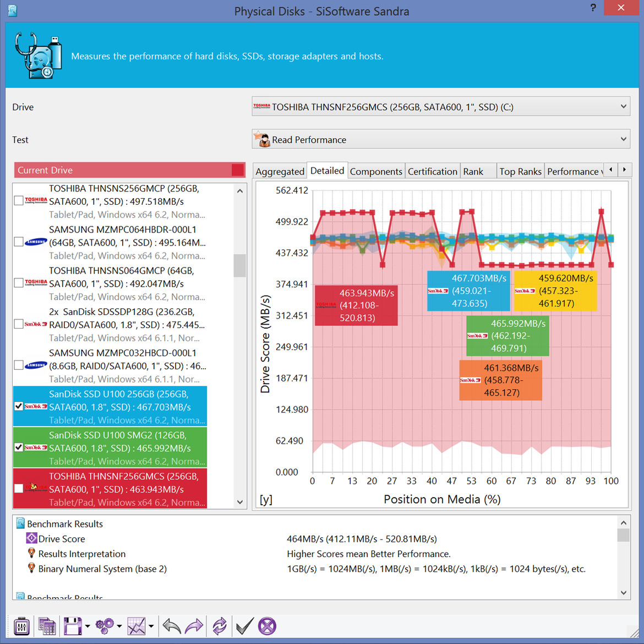Click the results panel scroll down arrow
The image size is (644, 644).
pyautogui.click(x=624, y=593)
